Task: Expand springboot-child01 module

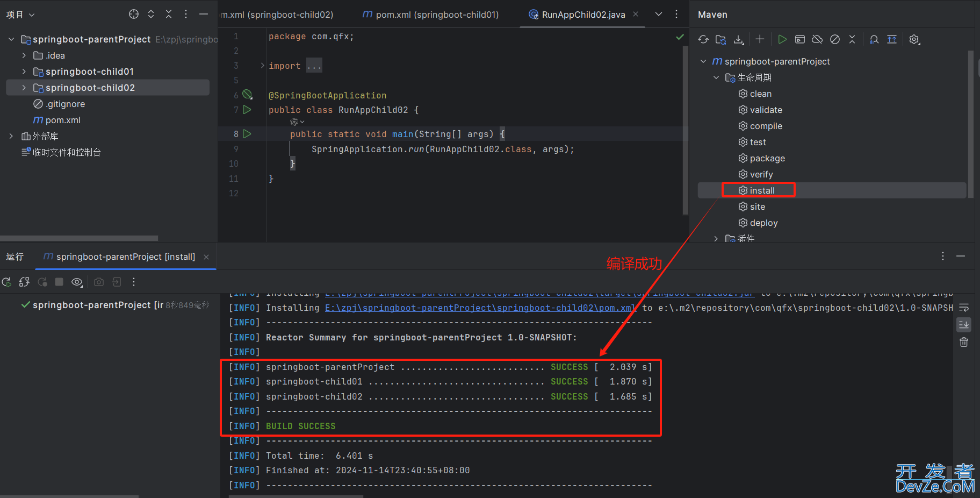Action: (x=24, y=72)
